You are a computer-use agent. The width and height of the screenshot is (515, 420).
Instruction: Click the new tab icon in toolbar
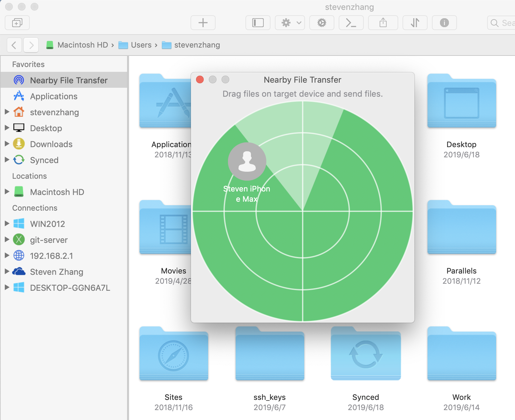[17, 23]
